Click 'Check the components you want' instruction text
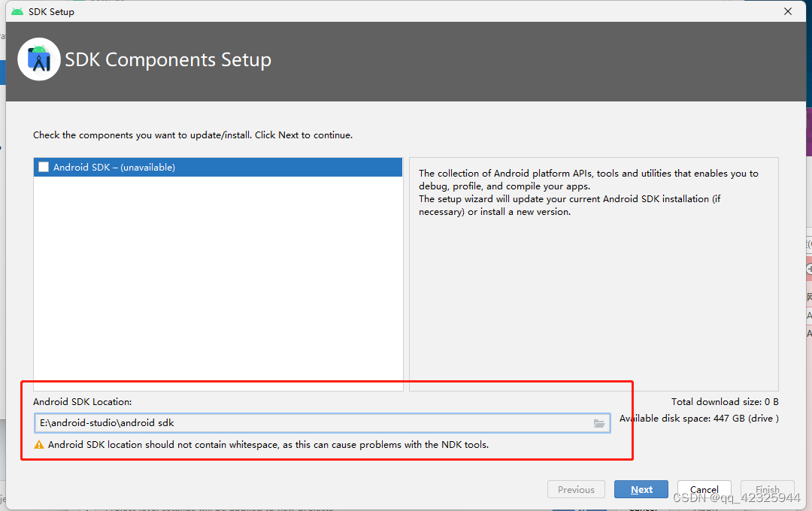Screen dimensions: 812x511 point(192,135)
